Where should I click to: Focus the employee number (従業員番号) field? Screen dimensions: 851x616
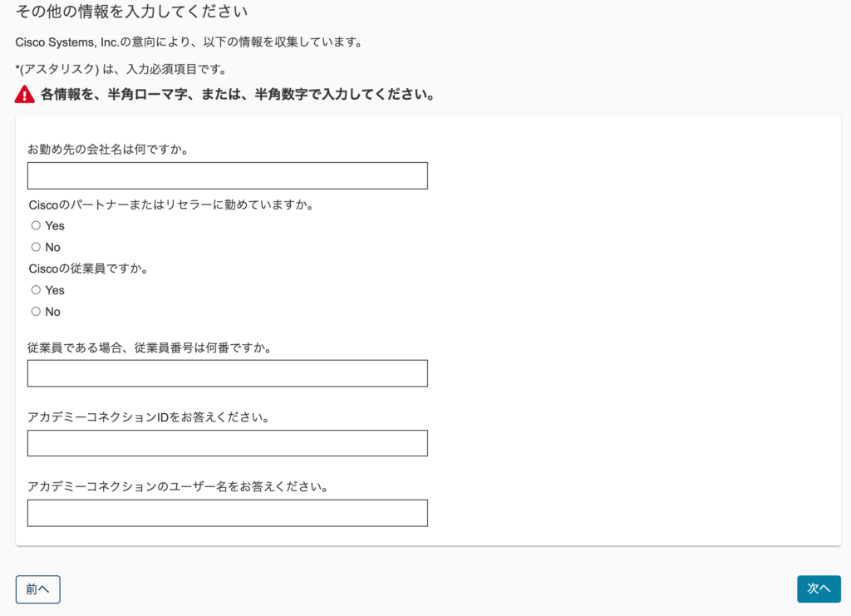point(228,373)
